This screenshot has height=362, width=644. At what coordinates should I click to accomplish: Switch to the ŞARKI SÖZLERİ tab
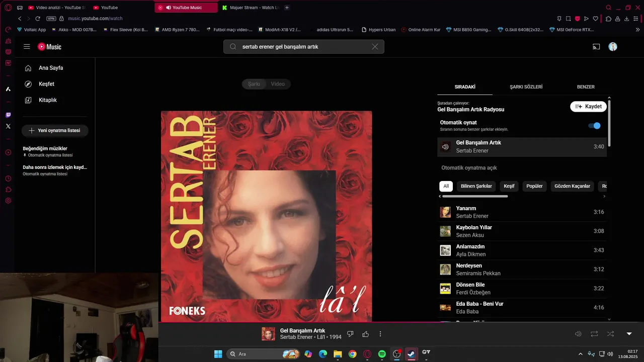526,87
